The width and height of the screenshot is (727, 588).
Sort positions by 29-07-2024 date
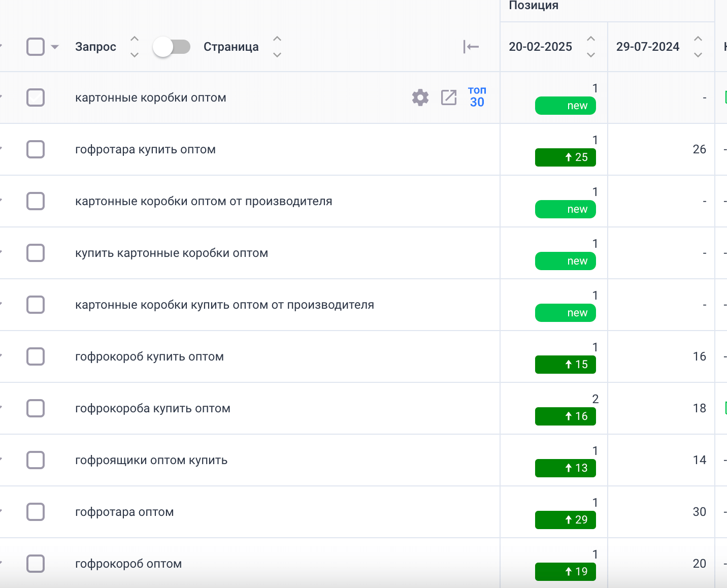tap(698, 47)
